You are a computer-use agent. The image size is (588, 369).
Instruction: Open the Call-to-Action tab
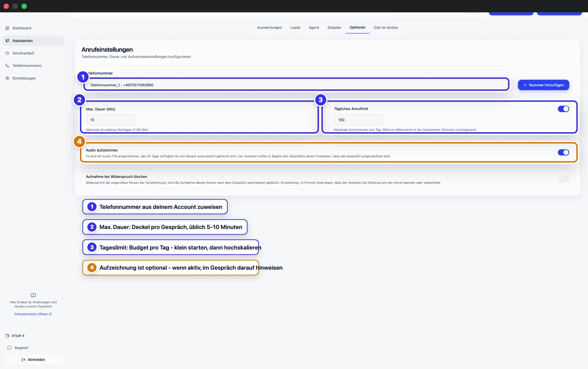coord(386,28)
